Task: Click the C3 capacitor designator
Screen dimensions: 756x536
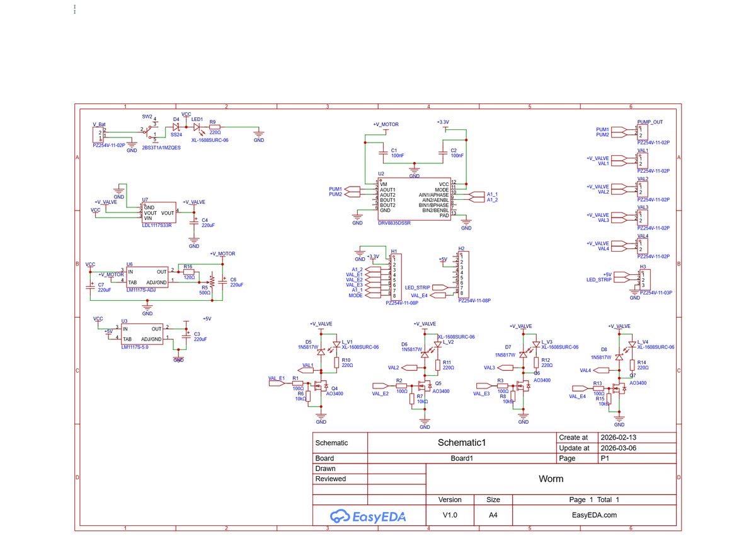Action: tap(197, 334)
